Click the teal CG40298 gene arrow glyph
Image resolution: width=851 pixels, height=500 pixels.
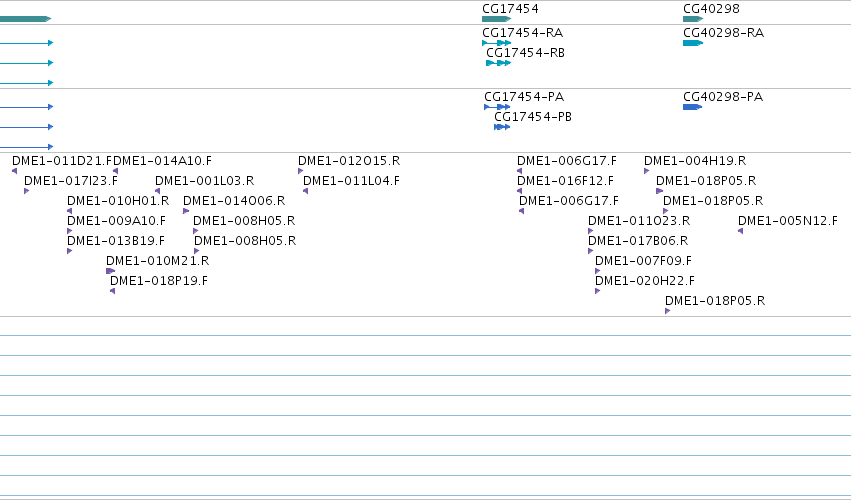tap(693, 19)
